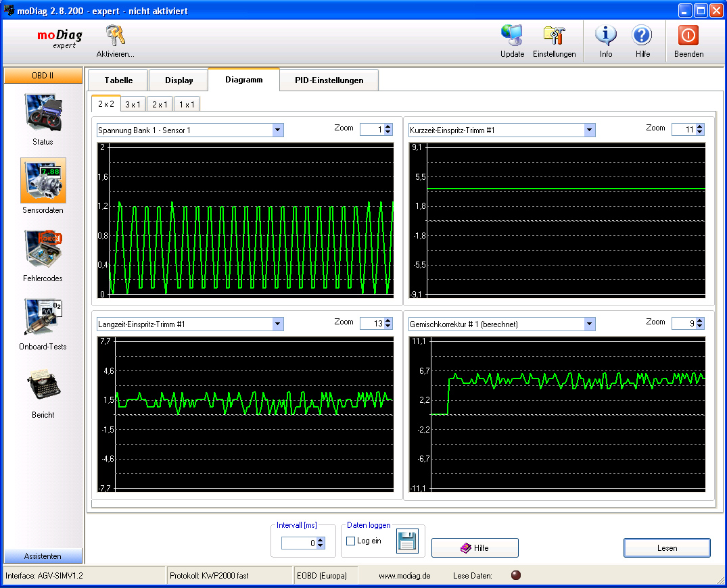Click the Aktivieren keys icon
The height and width of the screenshot is (588, 727).
pos(115,36)
